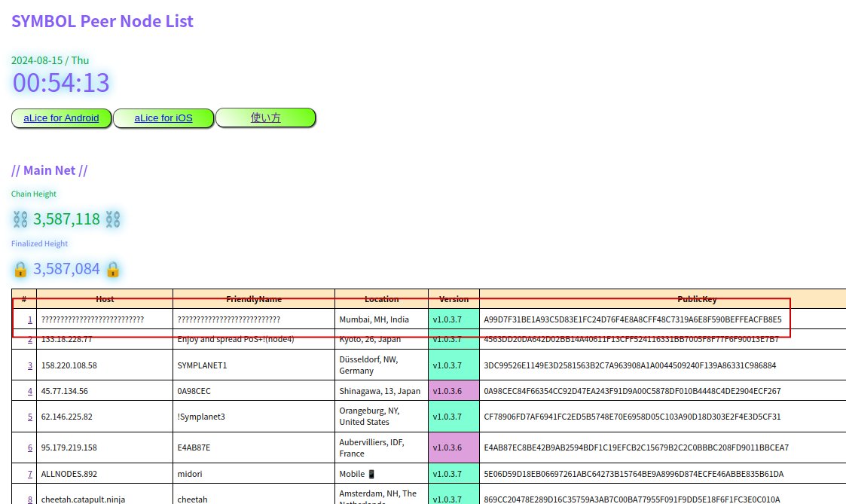Click the Finalized Height label
Viewport: 846px width, 504px height.
pos(39,243)
